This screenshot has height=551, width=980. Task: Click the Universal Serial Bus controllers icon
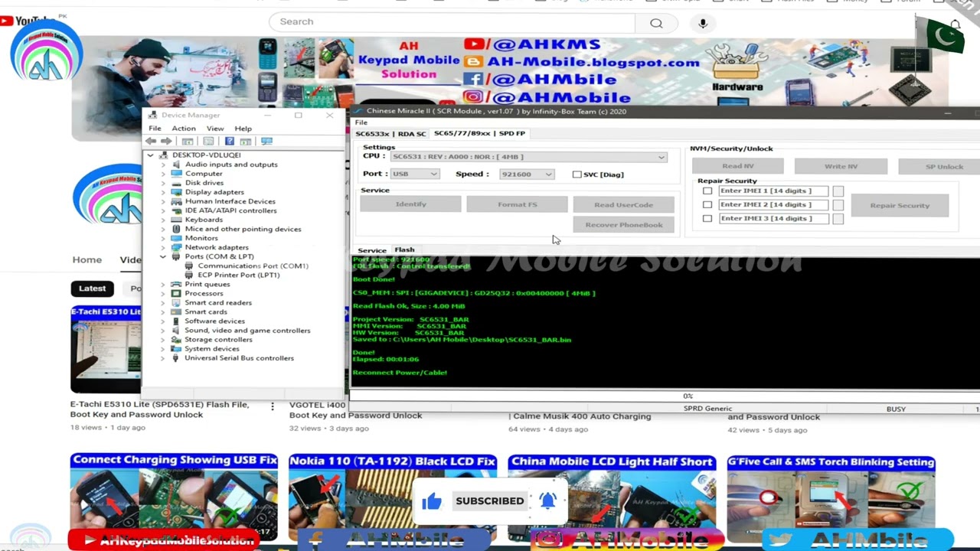pos(177,358)
